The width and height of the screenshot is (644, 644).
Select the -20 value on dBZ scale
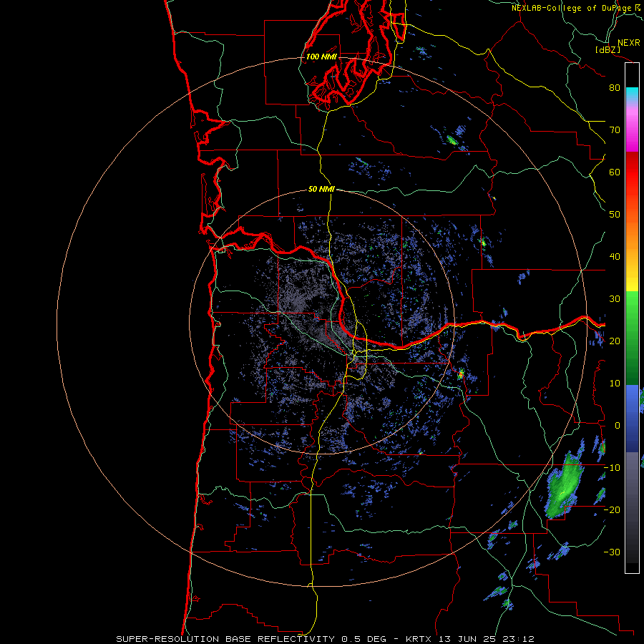tap(612, 509)
